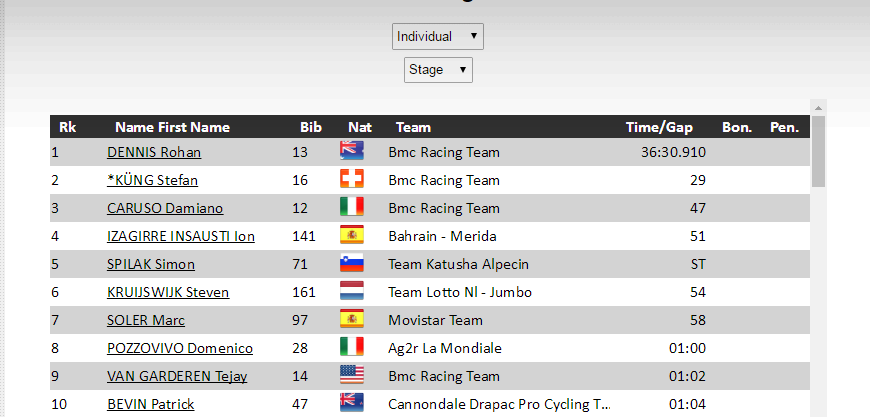Open DENNIS Rohan rider link
Screen dimensions: 870x417
[x=154, y=152]
